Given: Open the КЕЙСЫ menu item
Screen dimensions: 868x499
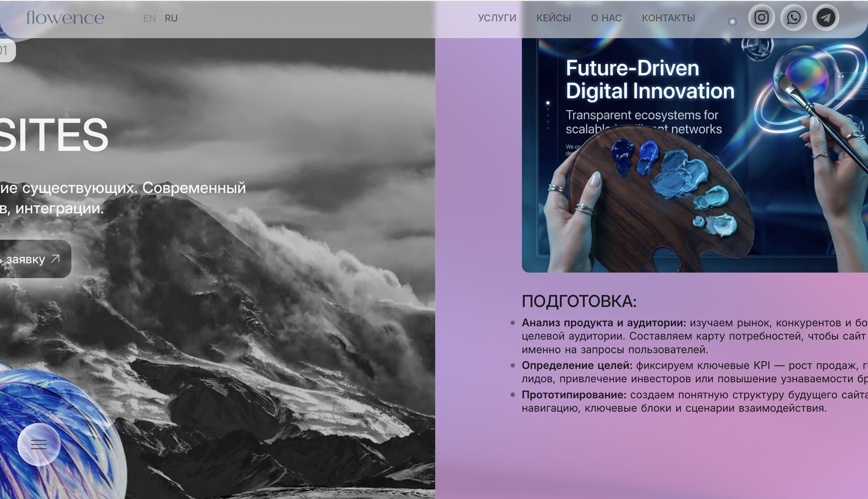Looking at the screenshot, I should 554,18.
